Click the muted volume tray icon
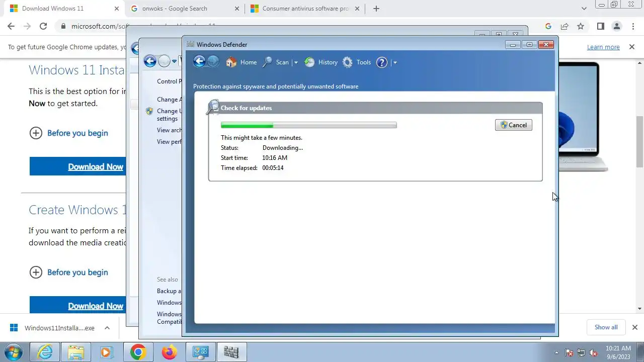 coord(594,352)
